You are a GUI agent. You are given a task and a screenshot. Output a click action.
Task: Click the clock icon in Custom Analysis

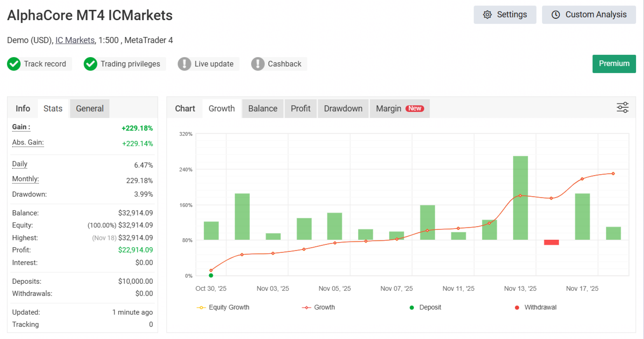pyautogui.click(x=556, y=15)
